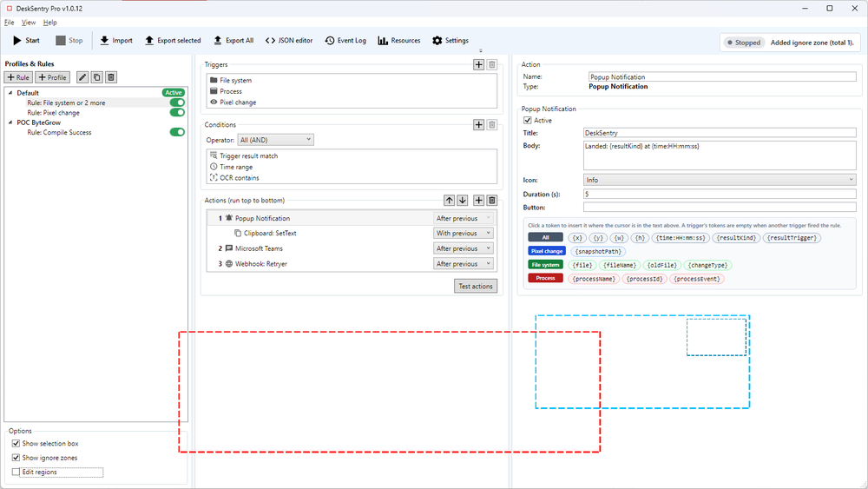868x489 pixels.
Task: Open the Operator All (AND) dropdown
Action: coord(276,140)
